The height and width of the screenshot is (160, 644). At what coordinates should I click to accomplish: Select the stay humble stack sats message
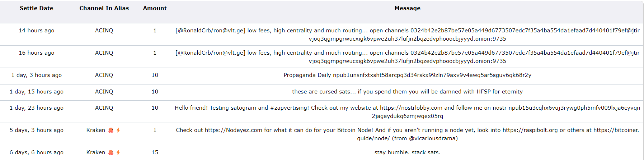(408, 152)
